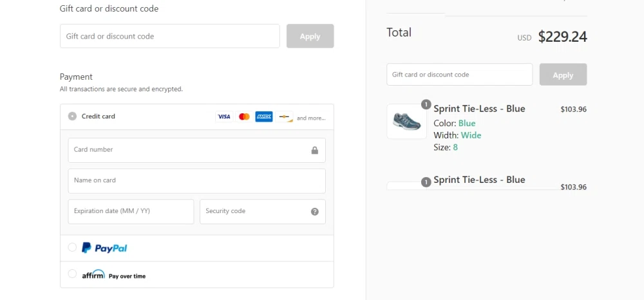Screen dimensions: 644x300
Task: Select the PayPal payment radio button
Action: click(x=72, y=247)
